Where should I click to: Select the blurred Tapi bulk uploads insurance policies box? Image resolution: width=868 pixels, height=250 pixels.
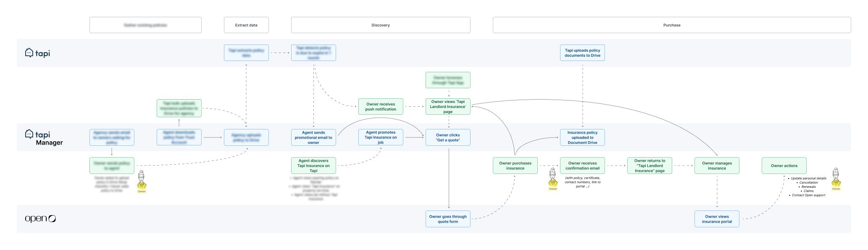[179, 108]
